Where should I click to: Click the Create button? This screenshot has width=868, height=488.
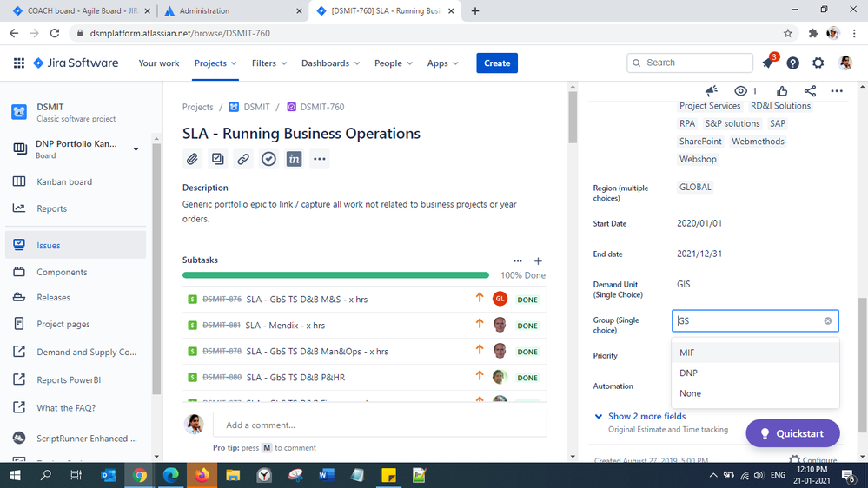497,63
